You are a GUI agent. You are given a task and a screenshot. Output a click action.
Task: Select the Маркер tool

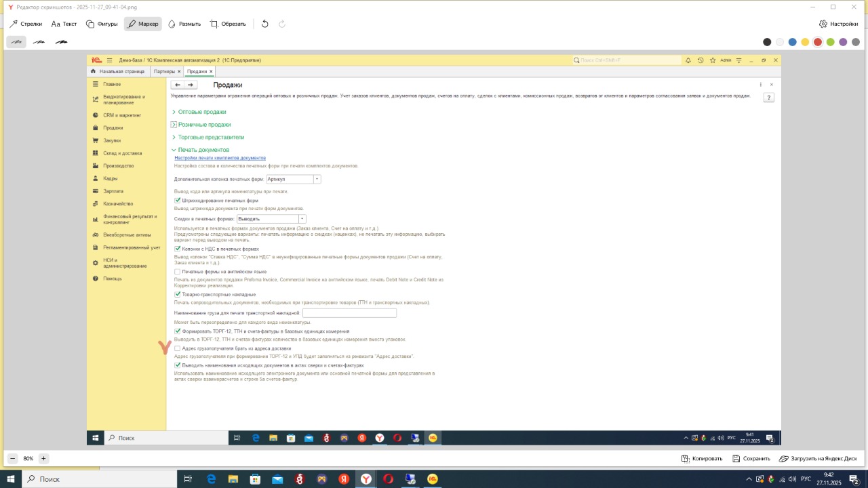(143, 24)
